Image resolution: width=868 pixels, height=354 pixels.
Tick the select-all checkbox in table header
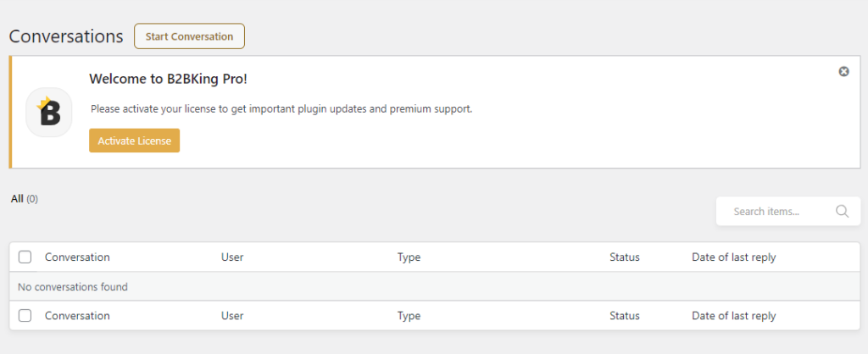[25, 257]
